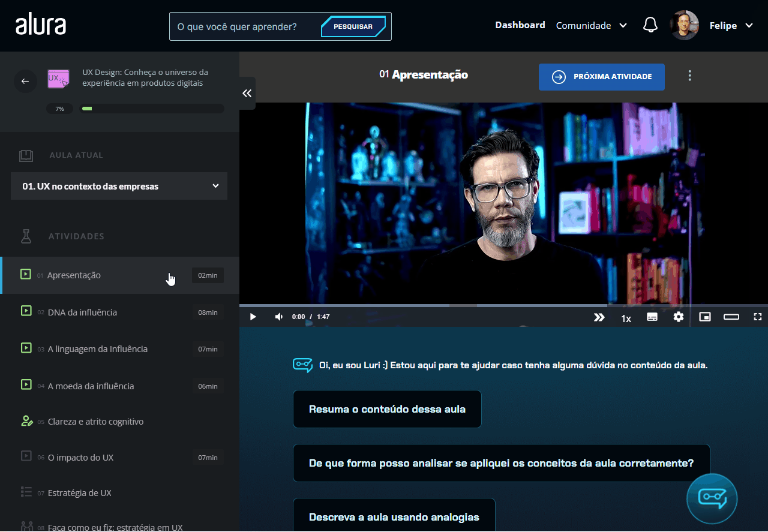
Task: Open the DNA da influência activity
Action: tap(120, 312)
